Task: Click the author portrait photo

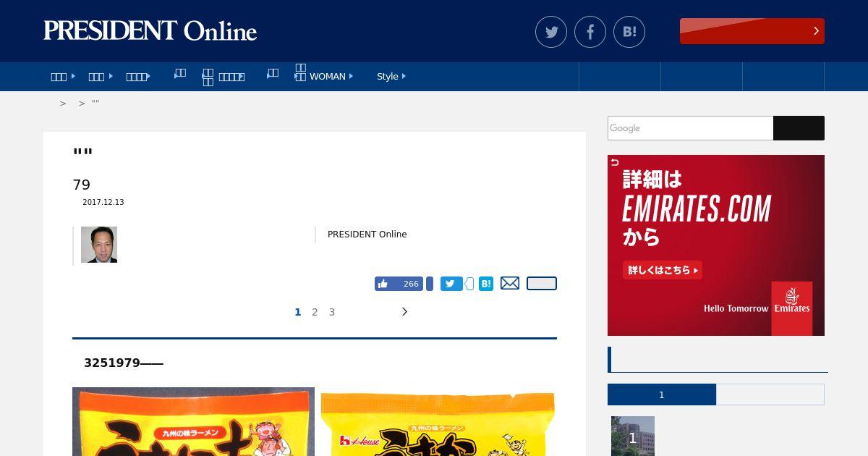Action: click(x=99, y=245)
